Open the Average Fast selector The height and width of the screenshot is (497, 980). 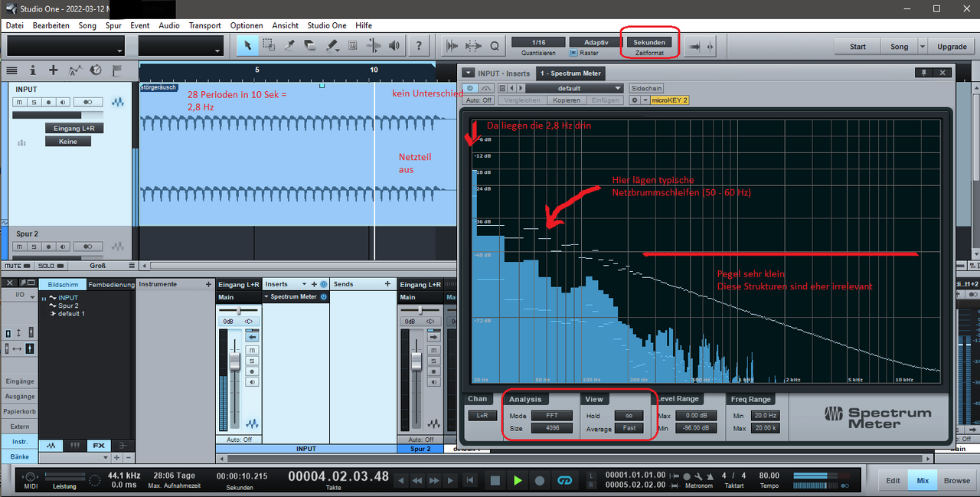coord(629,428)
